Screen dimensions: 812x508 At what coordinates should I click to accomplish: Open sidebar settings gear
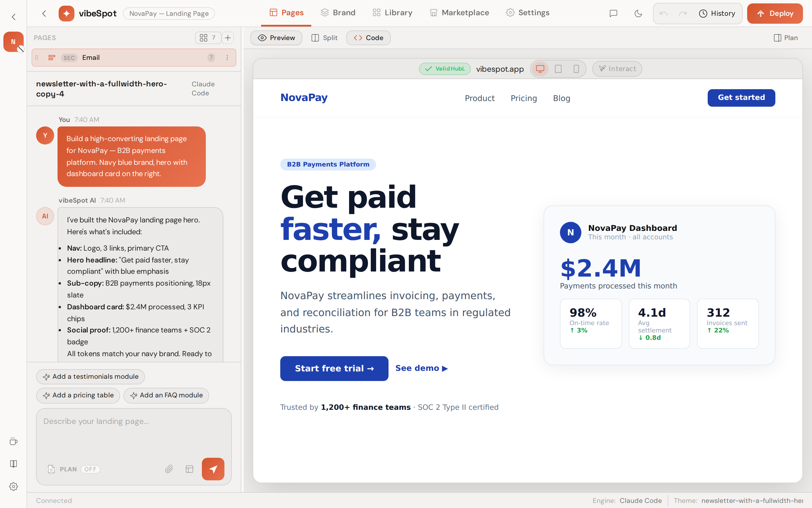pyautogui.click(x=14, y=487)
